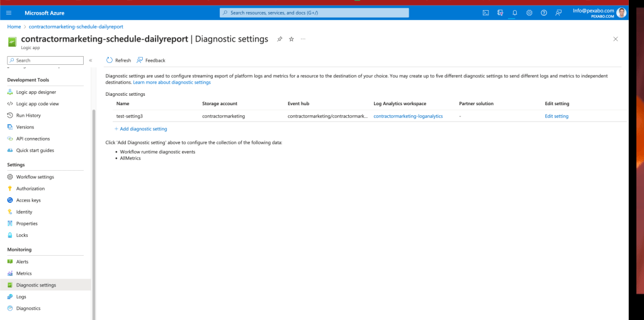Screen dimensions: 644x320
Task: Open portal settings gear
Action: (x=529, y=13)
